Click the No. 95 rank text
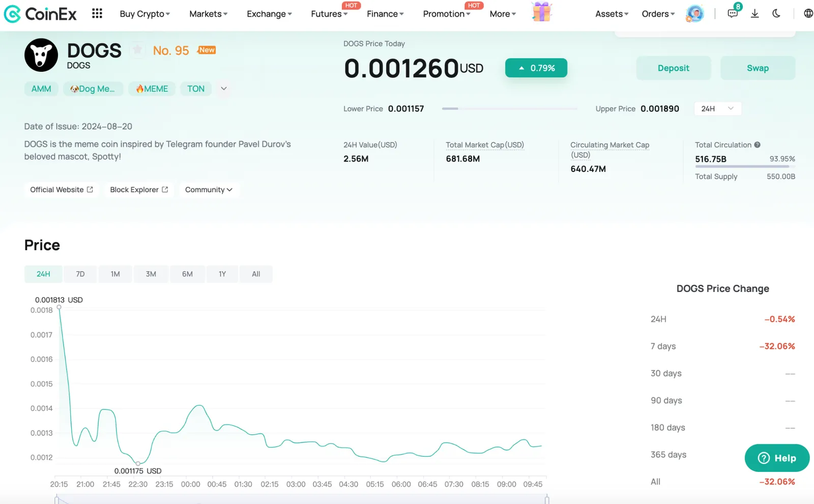814x504 pixels. pyautogui.click(x=171, y=50)
